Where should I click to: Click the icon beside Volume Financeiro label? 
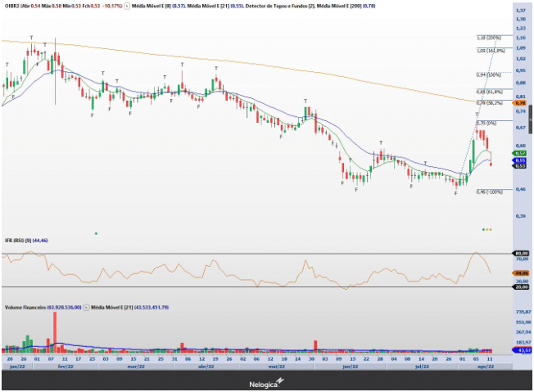(86, 308)
